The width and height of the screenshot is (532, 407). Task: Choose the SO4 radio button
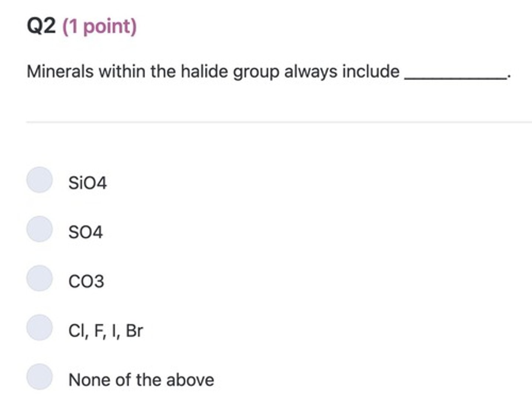(x=40, y=229)
